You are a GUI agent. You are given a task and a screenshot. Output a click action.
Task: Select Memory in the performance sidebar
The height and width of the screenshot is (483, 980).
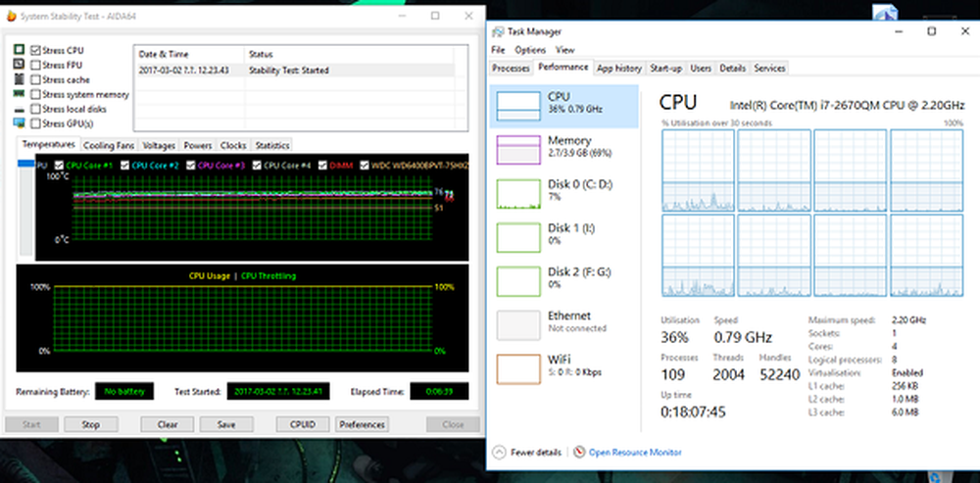click(x=564, y=150)
